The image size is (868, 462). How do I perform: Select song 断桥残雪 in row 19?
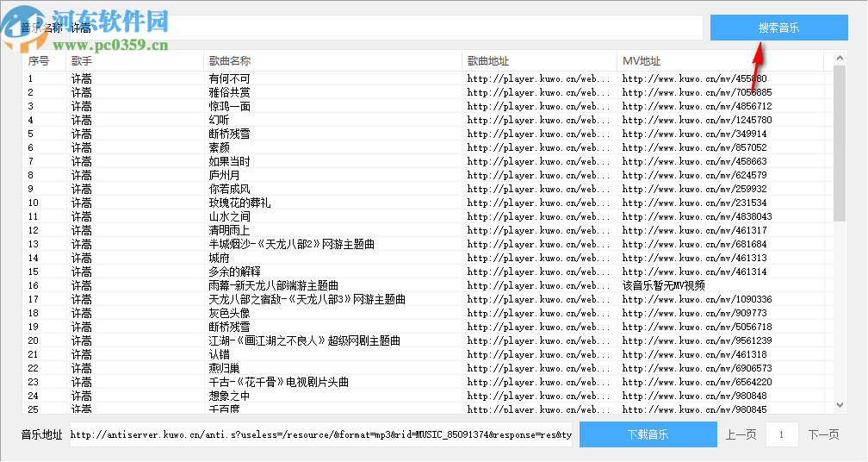pos(230,327)
